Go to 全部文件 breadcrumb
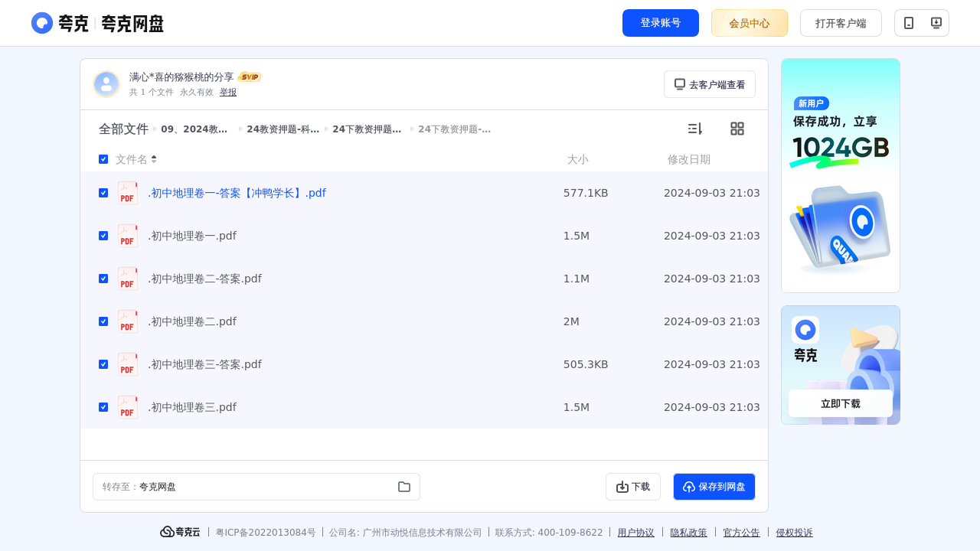980x551 pixels. (123, 129)
